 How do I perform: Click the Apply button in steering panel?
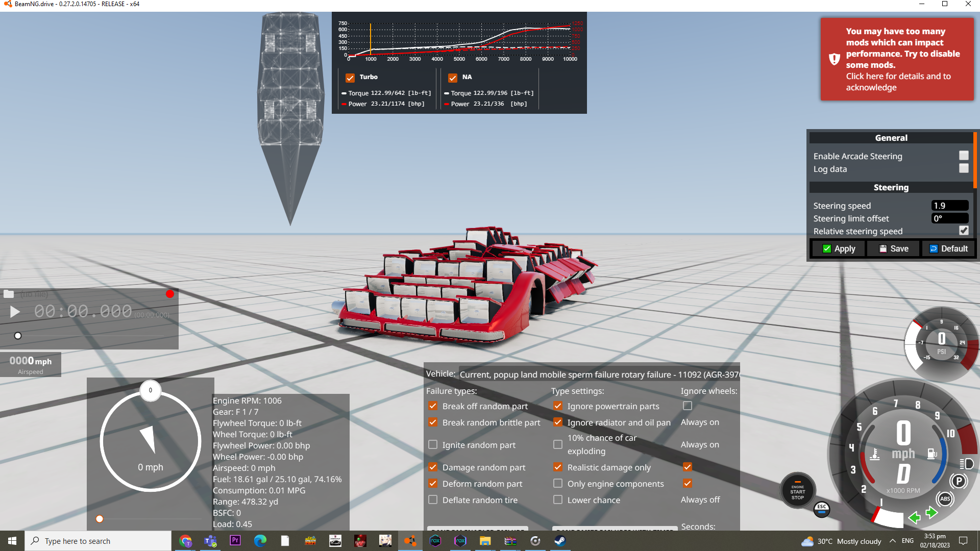[x=839, y=248]
